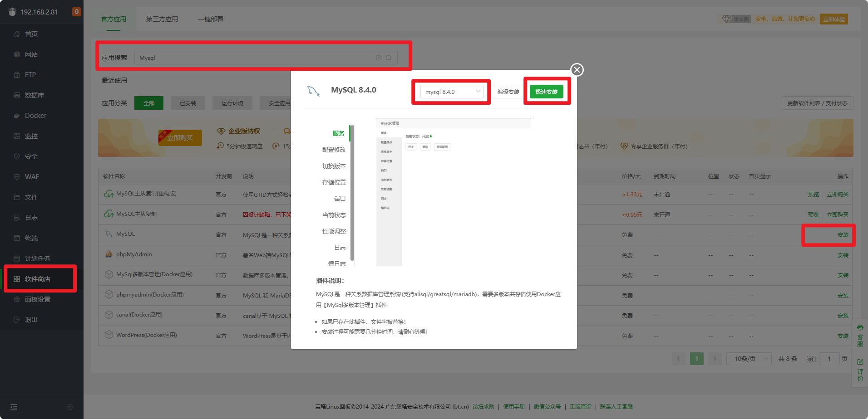The image size is (868, 419).
Task: Click the dialog preview list scrollbar
Action: (352, 193)
